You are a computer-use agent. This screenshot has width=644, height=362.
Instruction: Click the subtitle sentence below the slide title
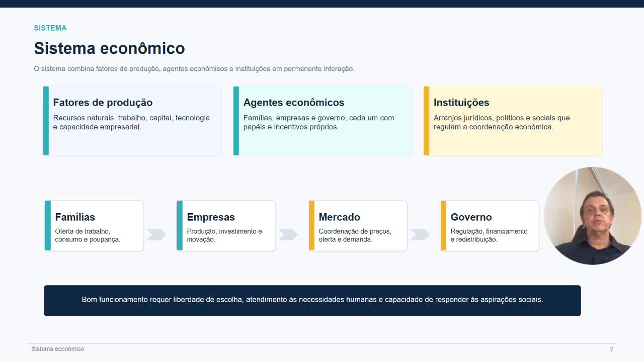tap(194, 69)
